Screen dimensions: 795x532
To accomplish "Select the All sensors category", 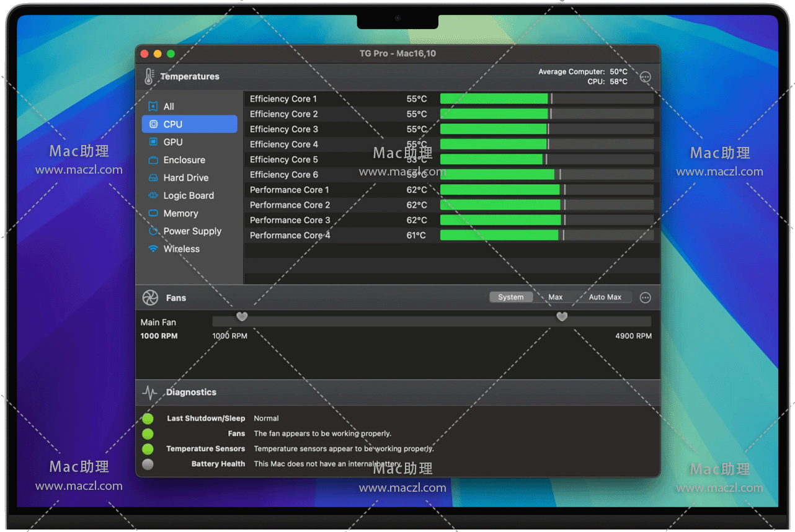I will click(x=168, y=107).
